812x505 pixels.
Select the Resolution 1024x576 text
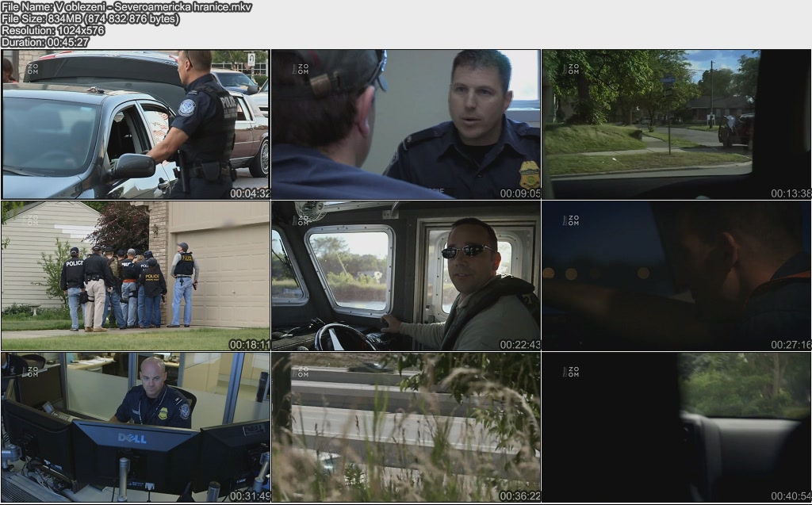coord(53,31)
